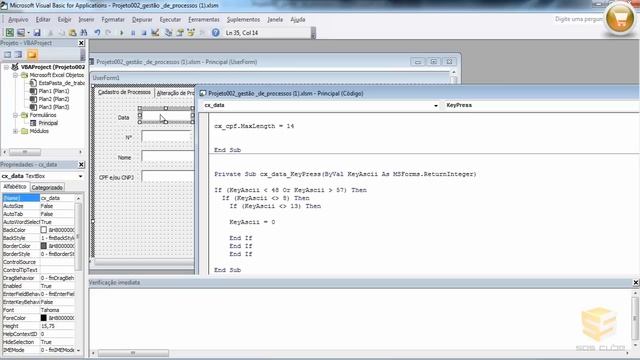Screen dimensions: 640x360
Task: Click the Insert UserForm toolbar icon
Action: (x=20, y=33)
